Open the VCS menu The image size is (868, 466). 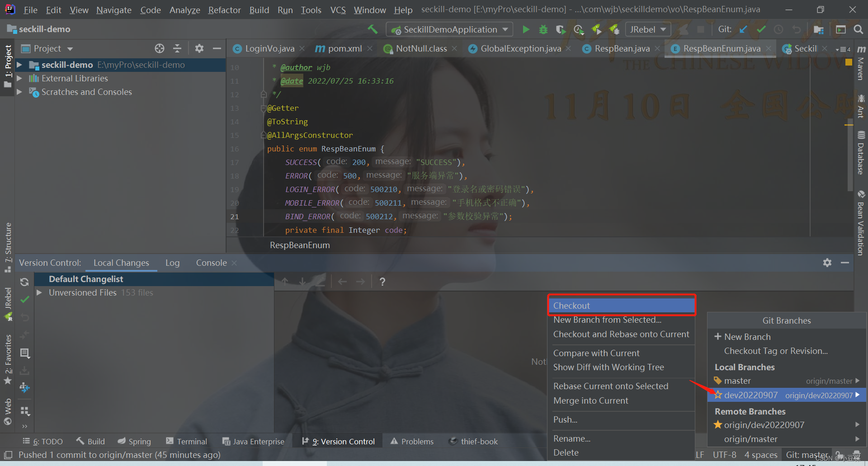coord(338,10)
